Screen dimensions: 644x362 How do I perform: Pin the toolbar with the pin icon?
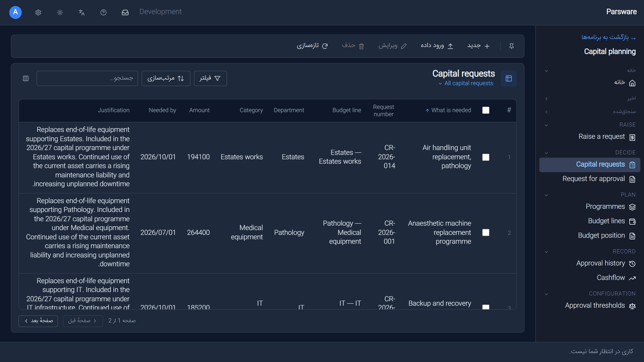click(x=511, y=46)
